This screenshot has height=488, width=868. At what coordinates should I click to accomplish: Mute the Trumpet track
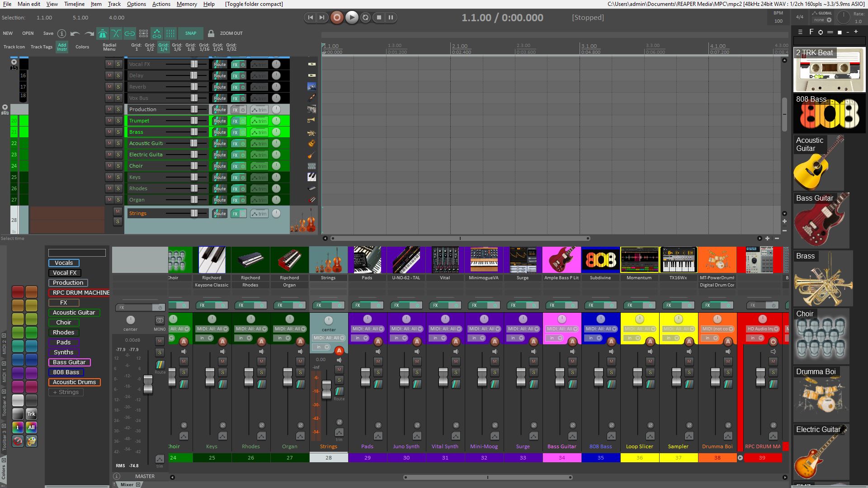tap(109, 121)
